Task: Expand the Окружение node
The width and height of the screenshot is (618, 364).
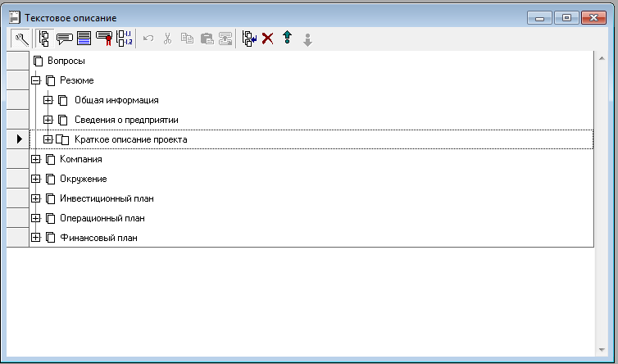Action: point(36,179)
